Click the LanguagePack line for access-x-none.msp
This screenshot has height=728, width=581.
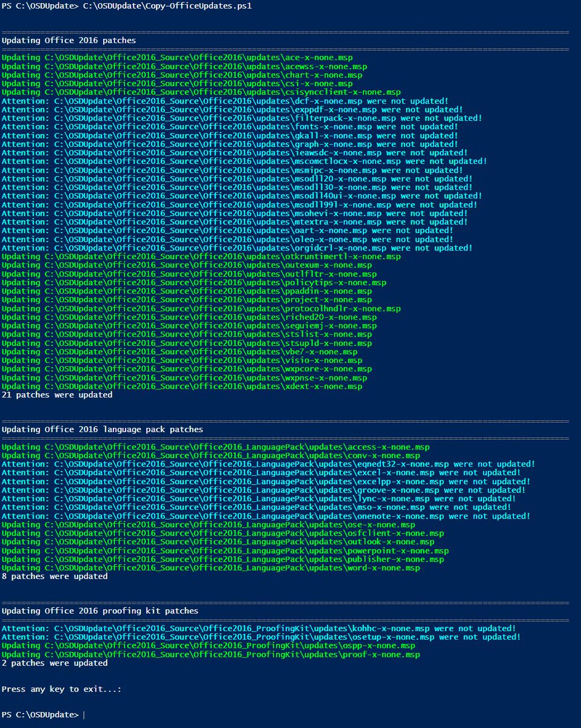point(215,447)
